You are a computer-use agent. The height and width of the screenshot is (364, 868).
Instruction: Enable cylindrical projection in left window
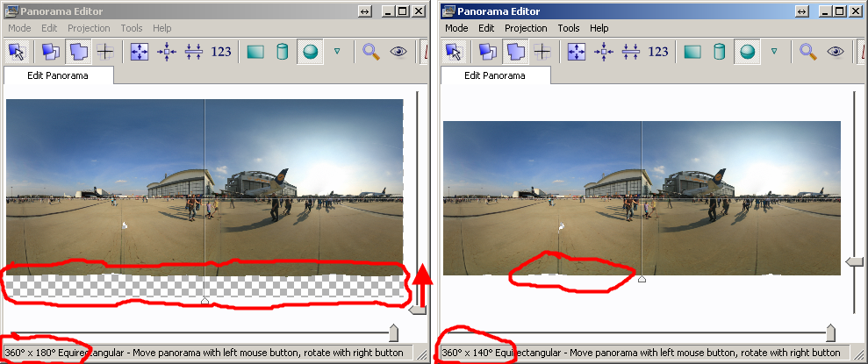pyautogui.click(x=283, y=52)
